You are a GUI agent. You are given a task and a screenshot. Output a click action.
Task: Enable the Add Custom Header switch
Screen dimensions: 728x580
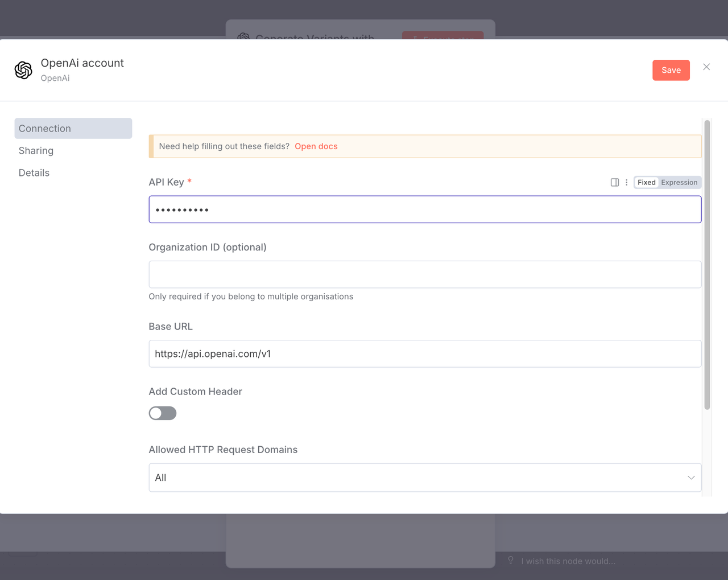[x=163, y=413]
